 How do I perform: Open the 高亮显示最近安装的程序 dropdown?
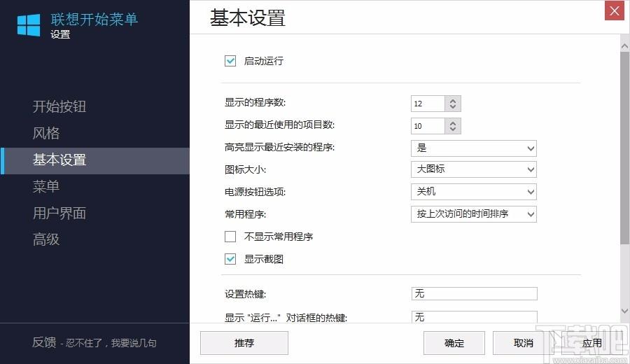tap(474, 148)
